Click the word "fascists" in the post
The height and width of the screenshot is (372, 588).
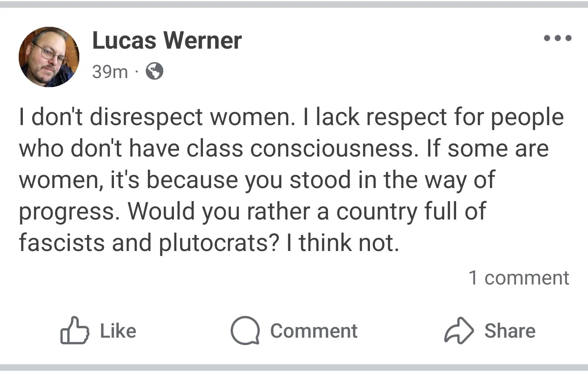tap(62, 243)
